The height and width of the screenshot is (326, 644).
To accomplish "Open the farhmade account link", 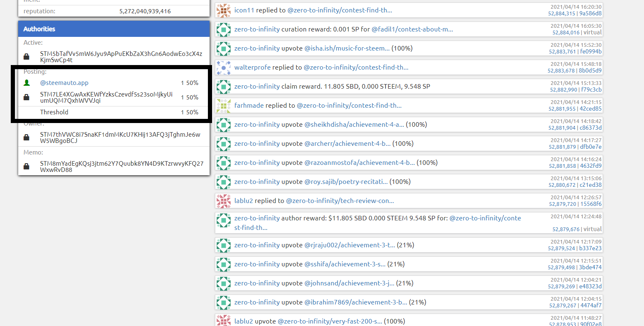I will (249, 106).
